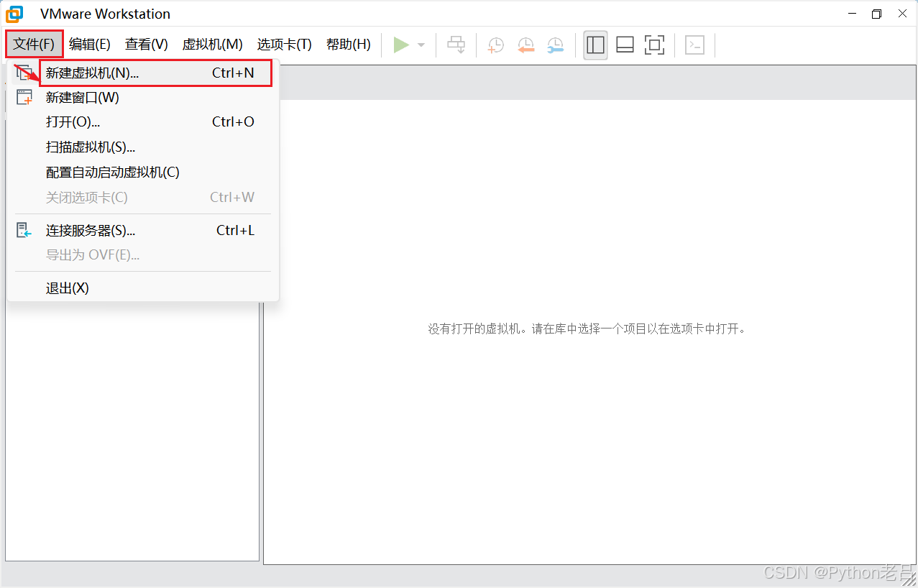Click the 连接服务器 server icon in the menu

tap(24, 230)
